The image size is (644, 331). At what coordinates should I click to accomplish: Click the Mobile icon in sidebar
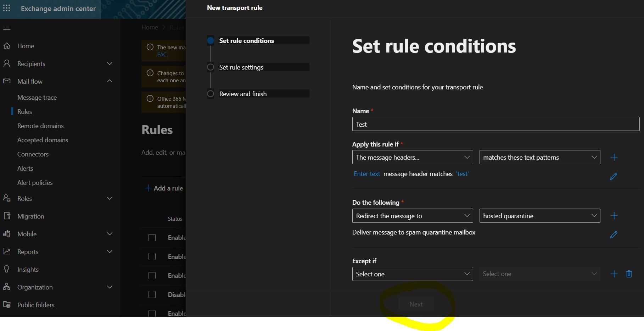7,234
